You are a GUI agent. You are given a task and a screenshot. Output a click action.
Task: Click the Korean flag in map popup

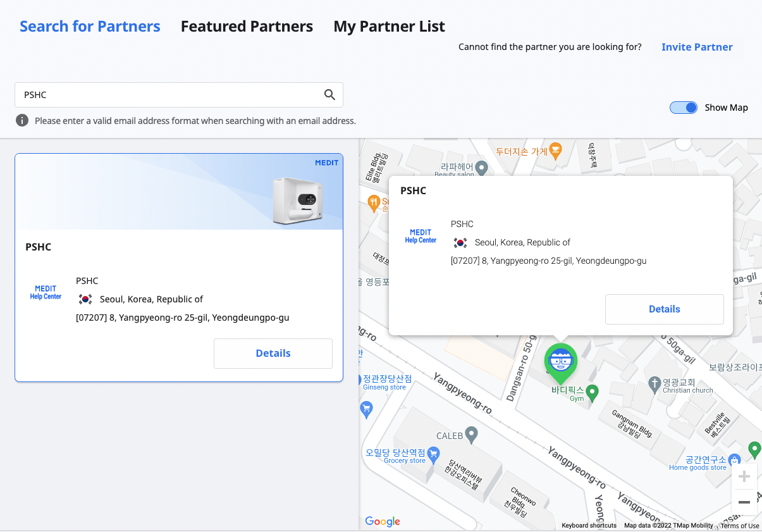click(460, 242)
